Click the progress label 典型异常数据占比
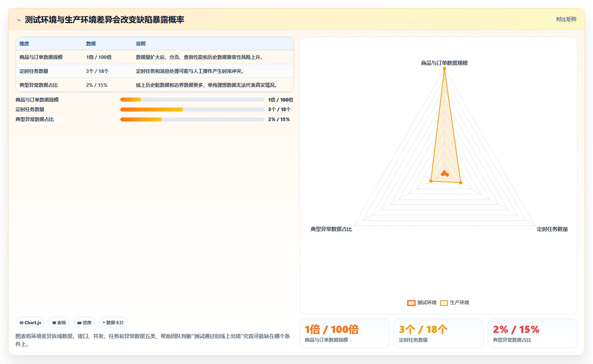 35,119
